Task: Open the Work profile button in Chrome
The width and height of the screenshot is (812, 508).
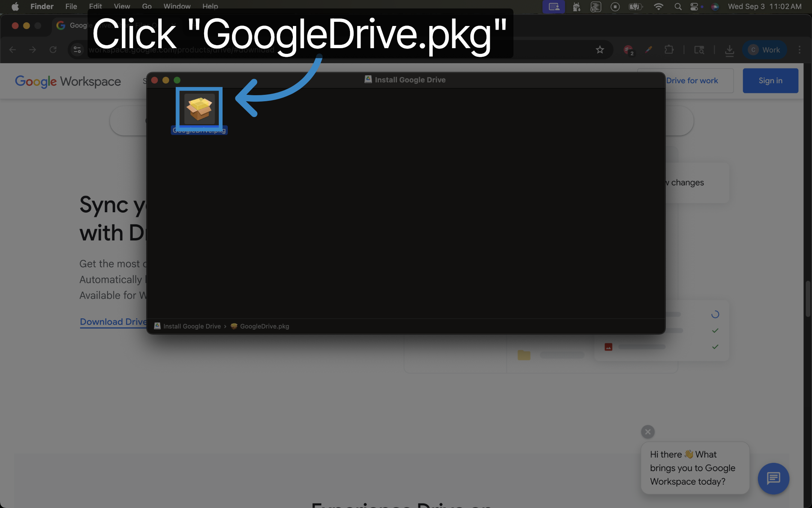Action: (x=764, y=50)
